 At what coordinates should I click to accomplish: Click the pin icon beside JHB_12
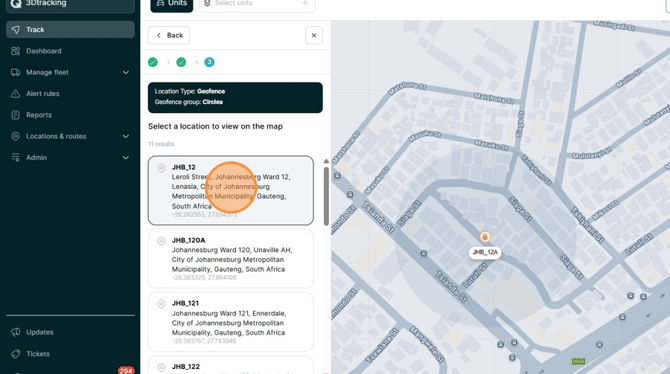161,168
